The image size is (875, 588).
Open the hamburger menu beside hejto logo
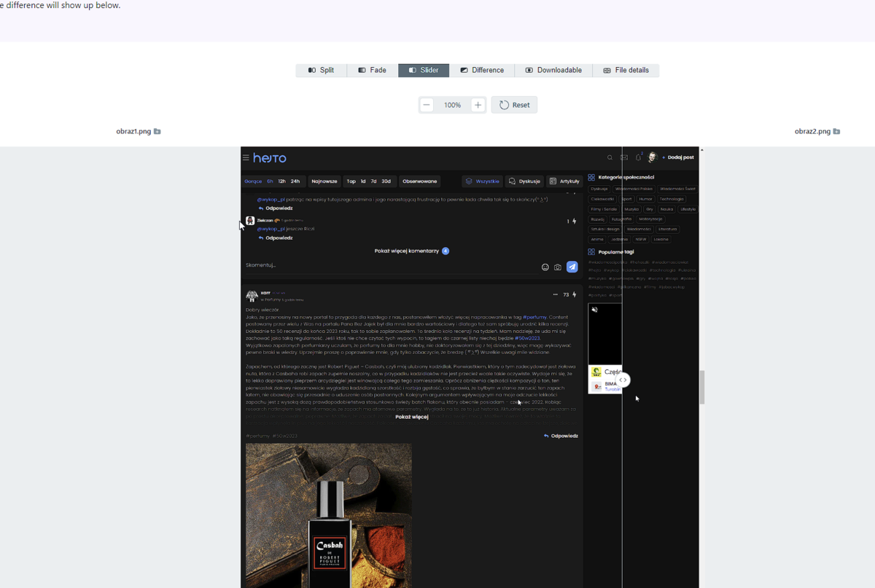pyautogui.click(x=246, y=157)
